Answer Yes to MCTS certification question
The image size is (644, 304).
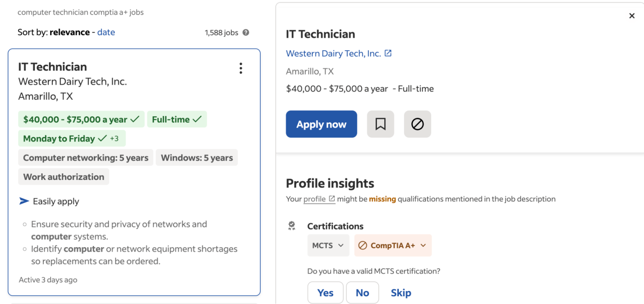pyautogui.click(x=325, y=292)
